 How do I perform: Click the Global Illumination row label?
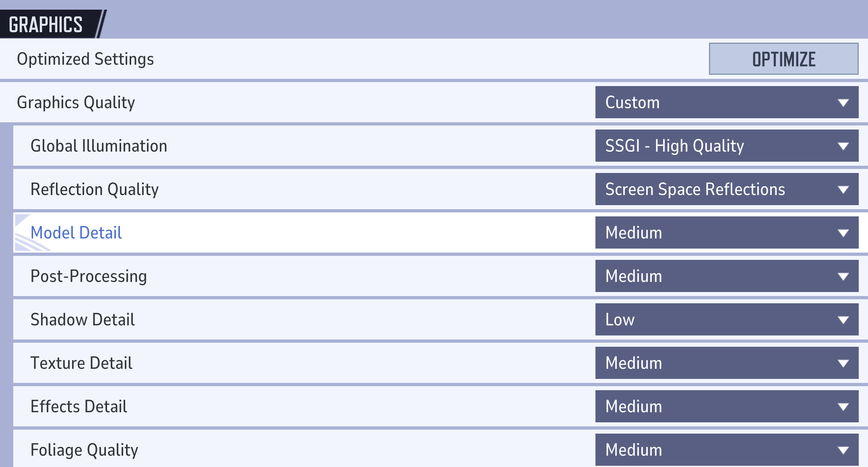click(99, 146)
